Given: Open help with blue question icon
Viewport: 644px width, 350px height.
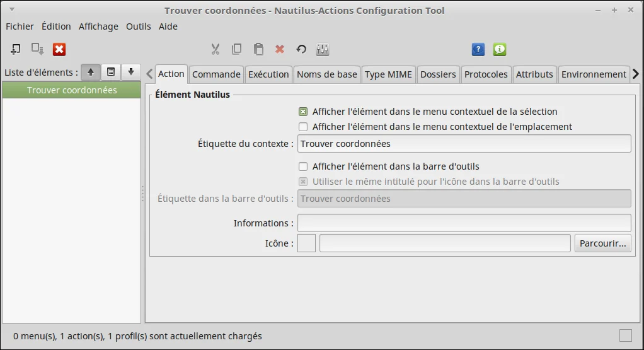Looking at the screenshot, I should click(x=478, y=49).
